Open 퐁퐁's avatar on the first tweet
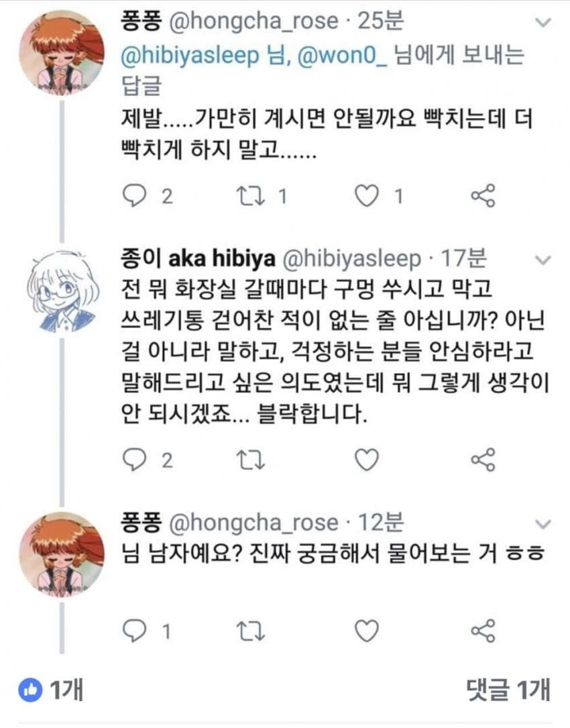 point(62,52)
